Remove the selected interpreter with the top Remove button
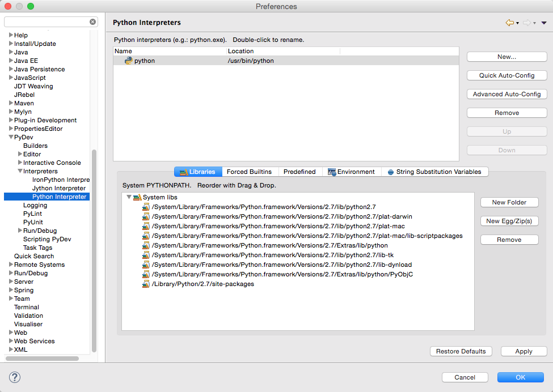Screen dimensions: 553x392 tap(507, 113)
